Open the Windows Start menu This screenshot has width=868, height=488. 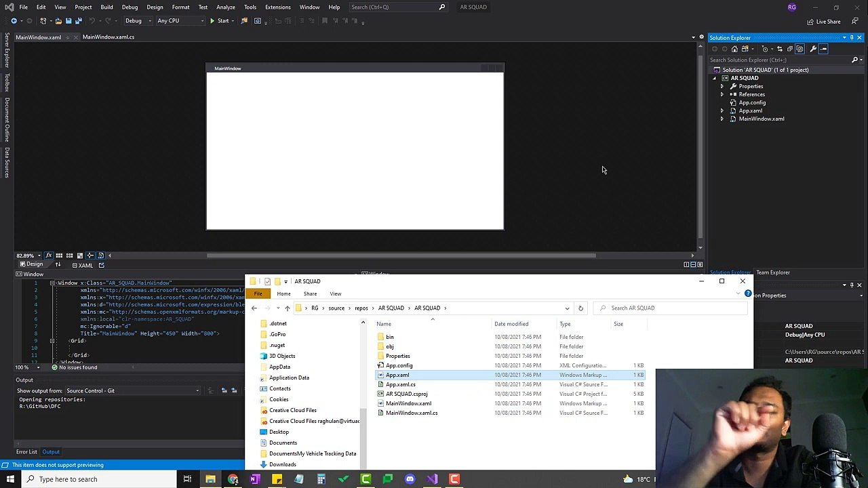click(10, 479)
